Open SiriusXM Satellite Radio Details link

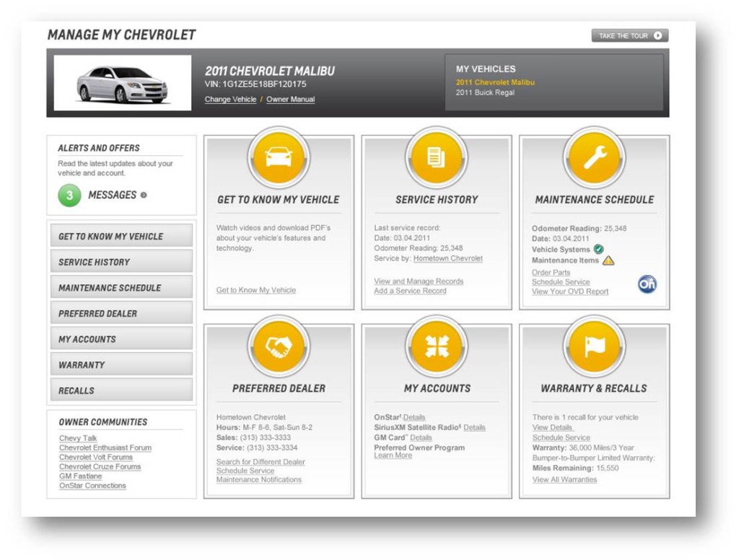coord(474,427)
